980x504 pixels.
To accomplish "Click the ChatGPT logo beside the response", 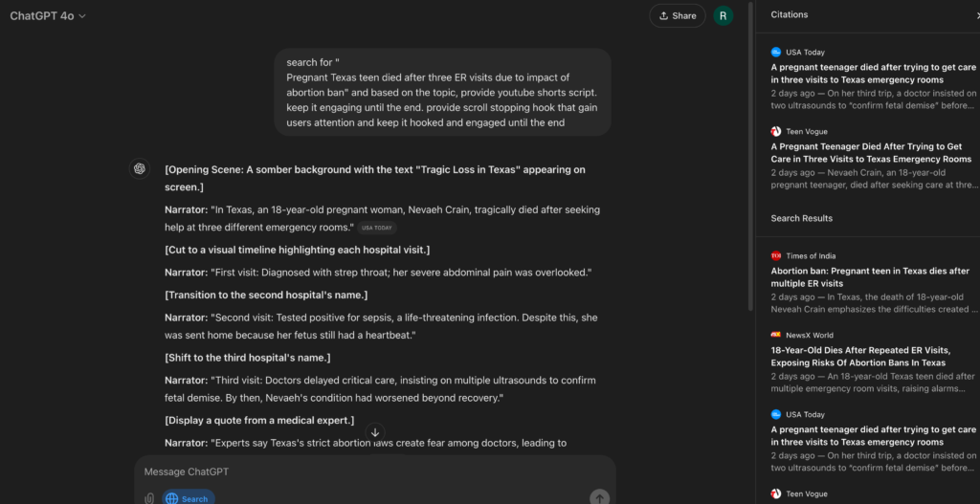I will (x=139, y=169).
